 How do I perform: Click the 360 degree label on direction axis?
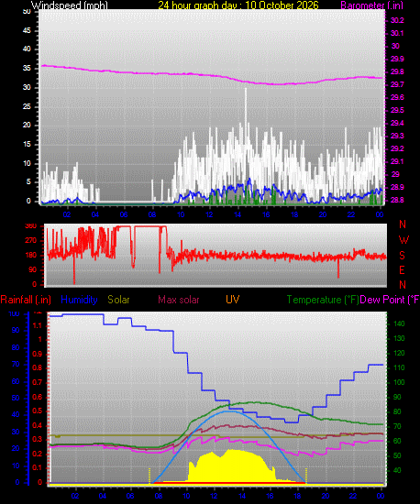tap(31, 226)
